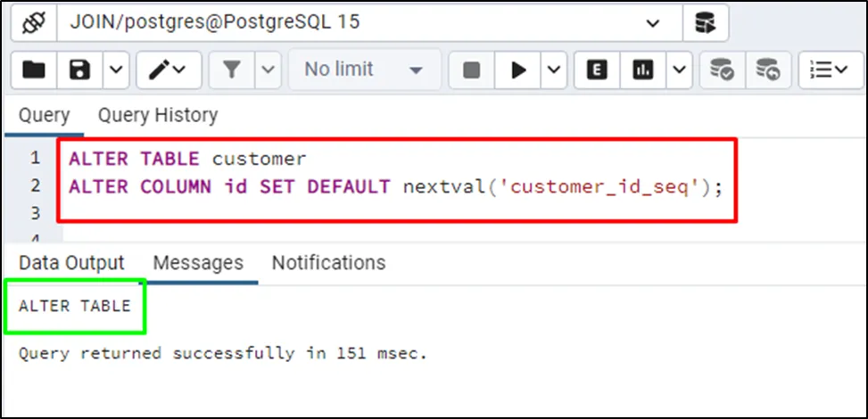Expand the JOIN/postgres@PostgreSQL 15 connection dropdown

click(653, 22)
